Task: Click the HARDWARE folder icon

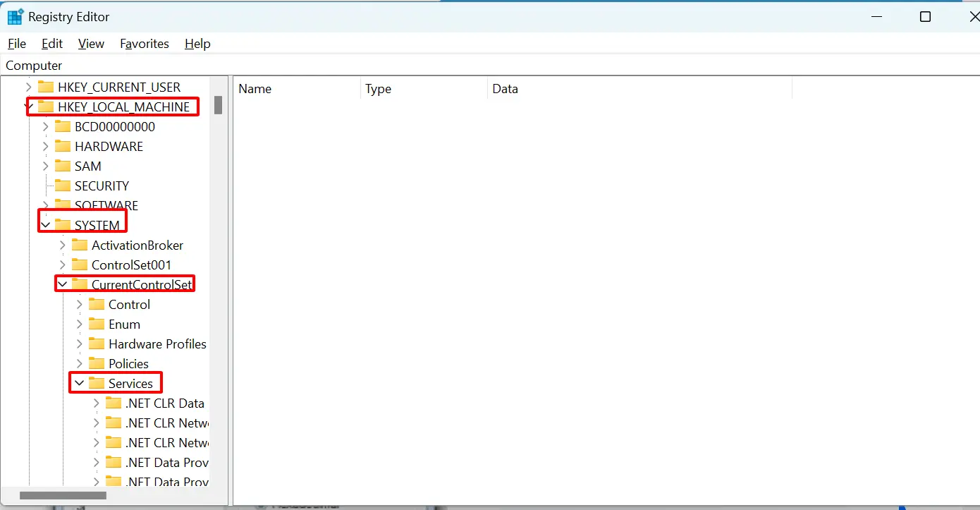Action: pyautogui.click(x=63, y=146)
